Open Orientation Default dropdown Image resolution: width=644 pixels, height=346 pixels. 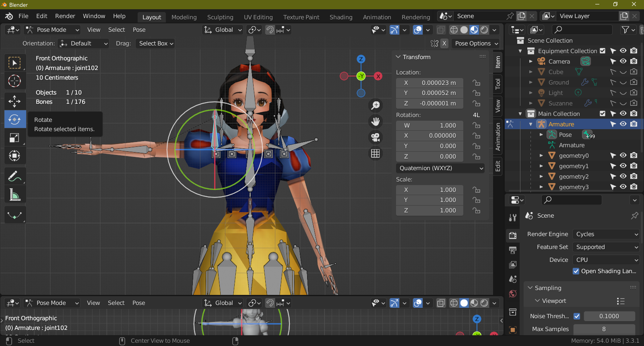point(84,43)
